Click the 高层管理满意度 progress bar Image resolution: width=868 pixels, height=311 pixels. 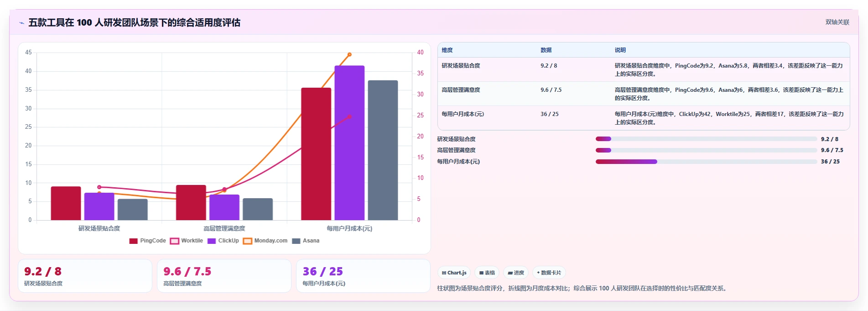(706, 150)
